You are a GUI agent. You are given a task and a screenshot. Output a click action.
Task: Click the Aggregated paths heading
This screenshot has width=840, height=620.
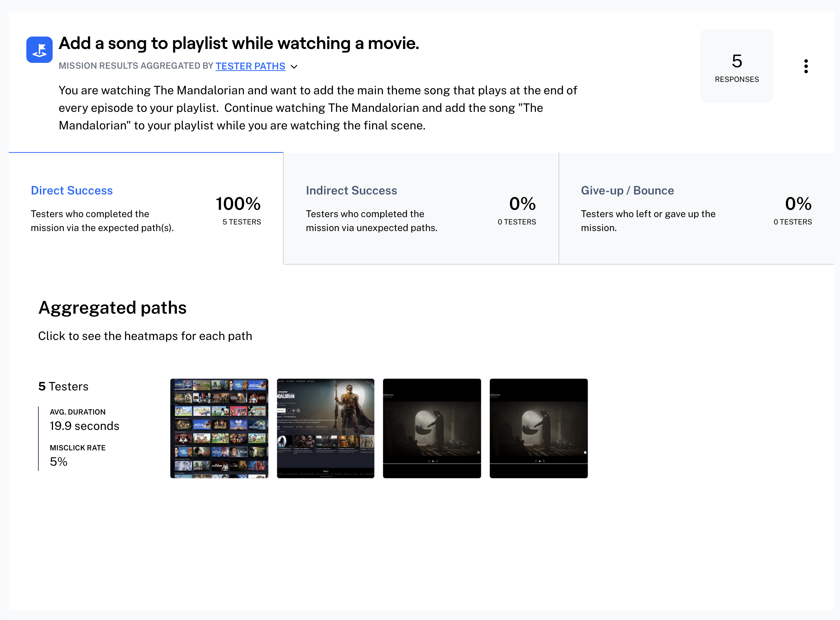point(112,308)
